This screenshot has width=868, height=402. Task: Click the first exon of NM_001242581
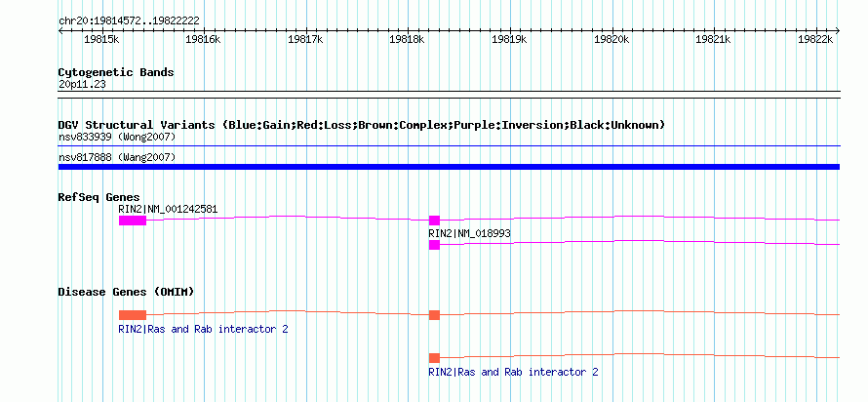point(133,221)
